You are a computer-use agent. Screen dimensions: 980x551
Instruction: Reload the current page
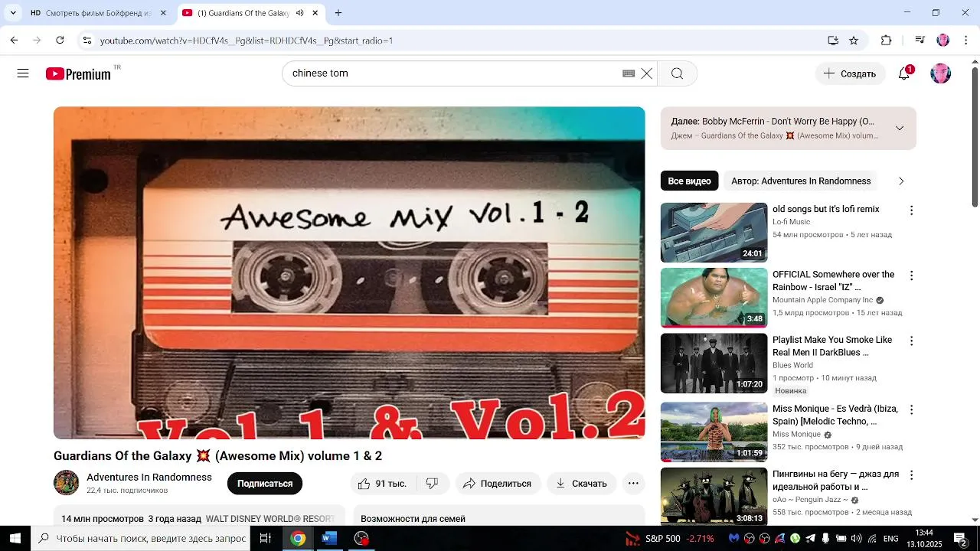point(60,41)
